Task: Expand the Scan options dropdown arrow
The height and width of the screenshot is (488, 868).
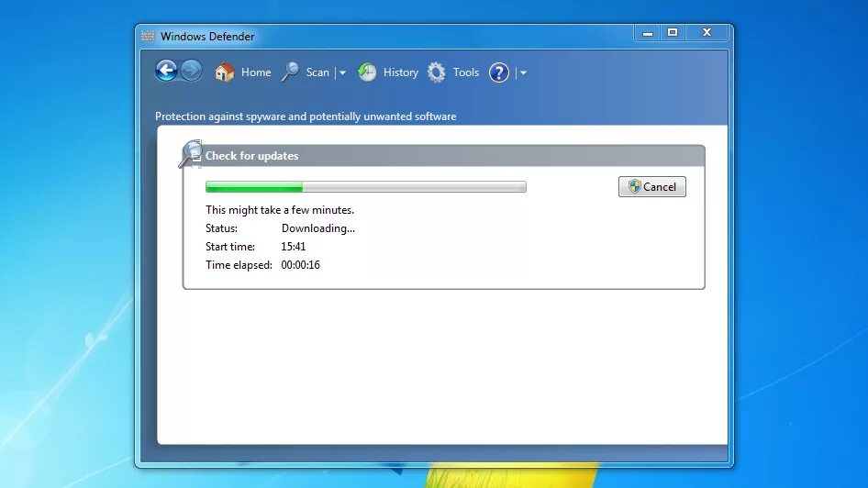Action: pos(342,72)
